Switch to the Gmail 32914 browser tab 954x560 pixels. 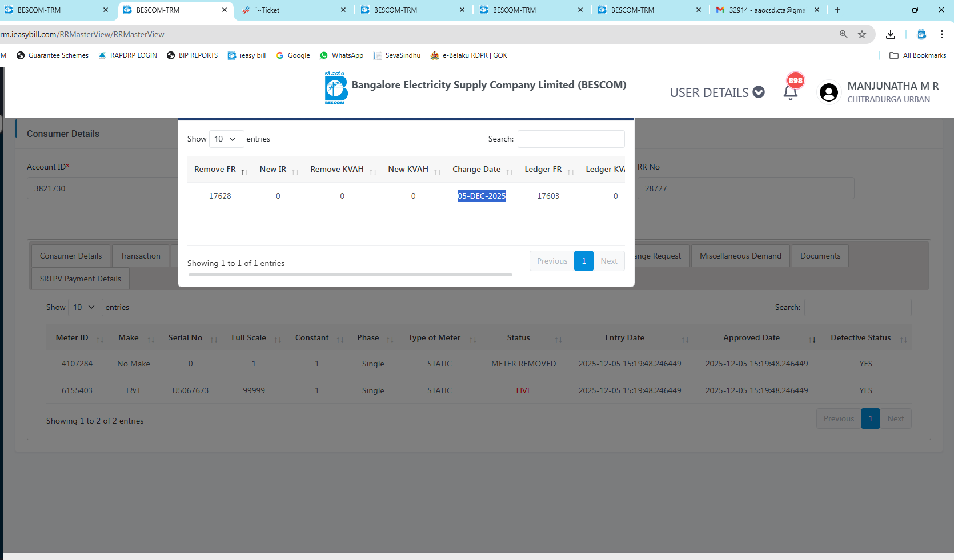tap(768, 10)
